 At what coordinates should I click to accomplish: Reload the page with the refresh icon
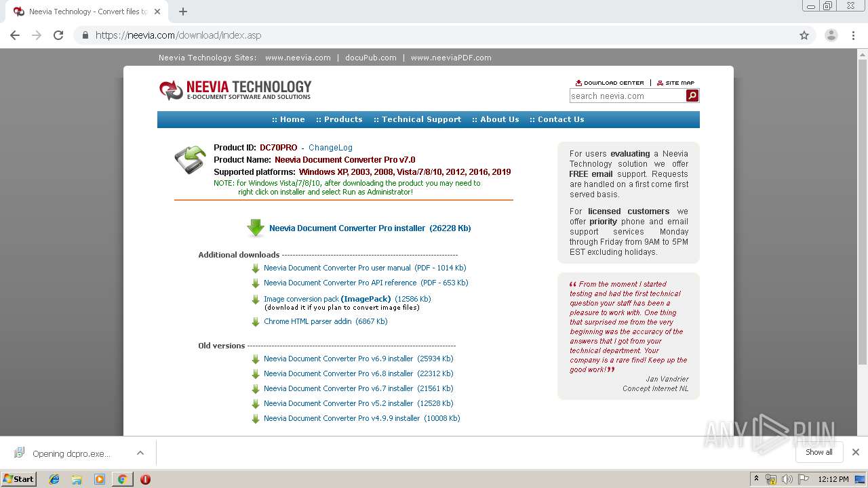click(58, 35)
